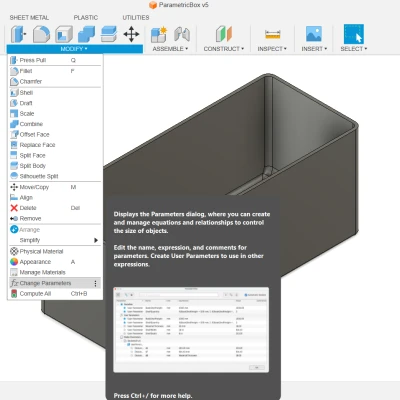This screenshot has width=400, height=400.
Task: Choose Fillet in the Modify menu
Action: pos(55,71)
